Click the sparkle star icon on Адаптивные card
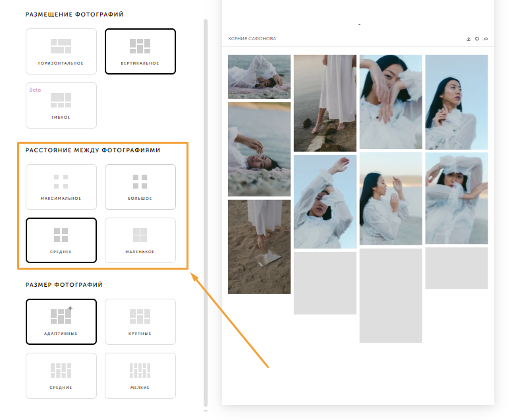 70,309
